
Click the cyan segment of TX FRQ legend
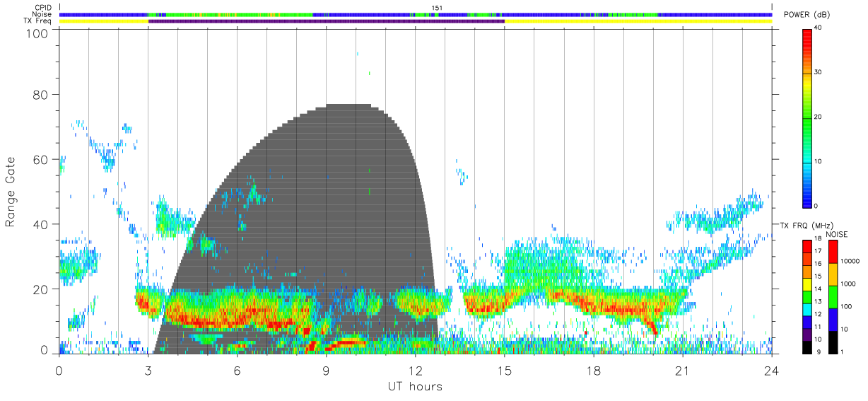(808, 310)
